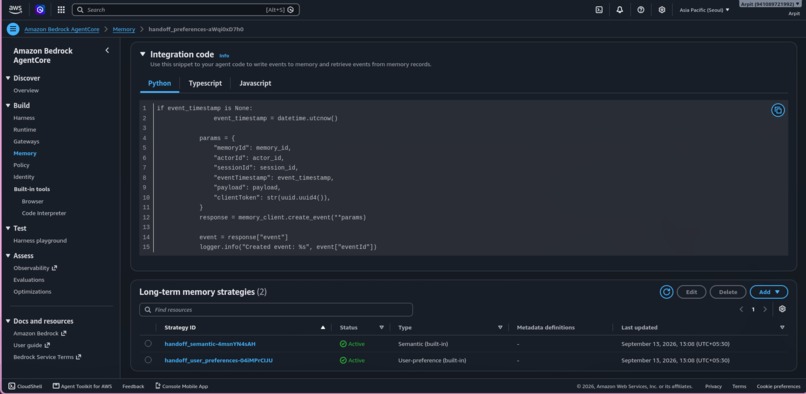Focus the top Search bar

[x=186, y=9]
